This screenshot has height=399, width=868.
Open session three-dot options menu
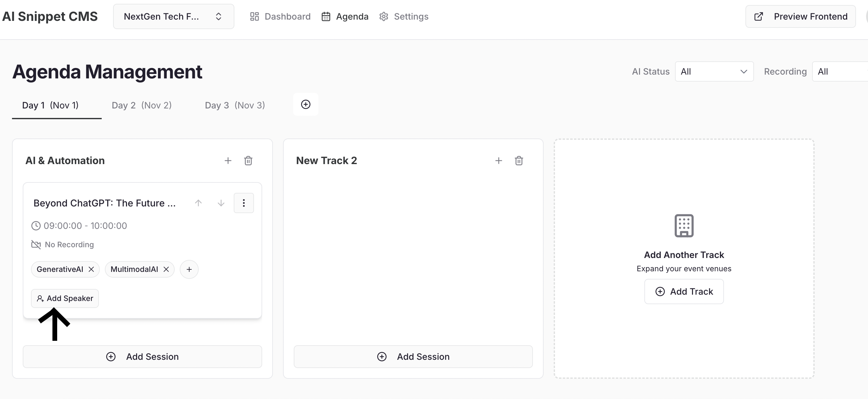click(244, 203)
